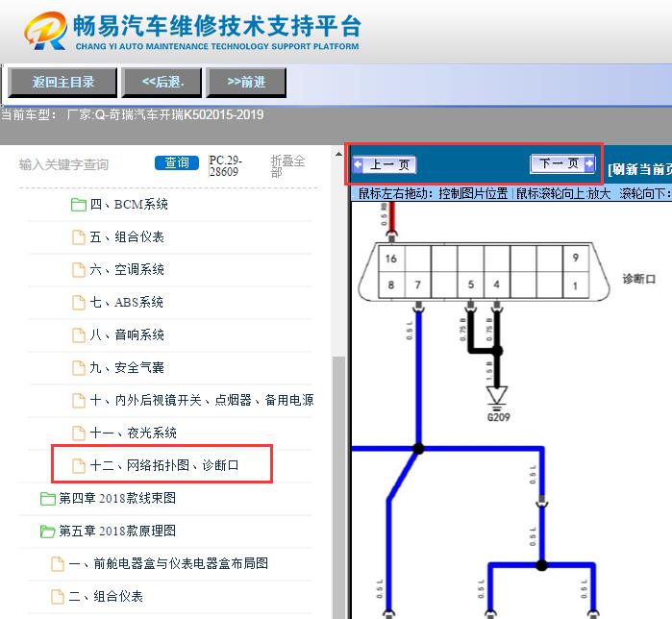
Task: Open the previous page with 上一页
Action: pos(384,164)
